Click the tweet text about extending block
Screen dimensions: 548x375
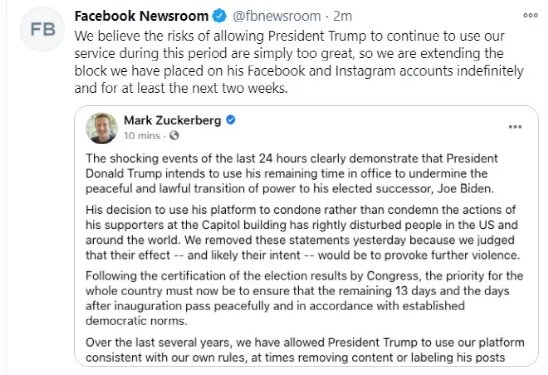[299, 62]
